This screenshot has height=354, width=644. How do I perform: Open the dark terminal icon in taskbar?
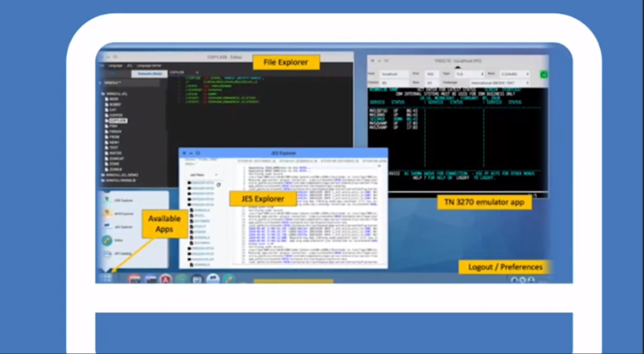[150, 279]
